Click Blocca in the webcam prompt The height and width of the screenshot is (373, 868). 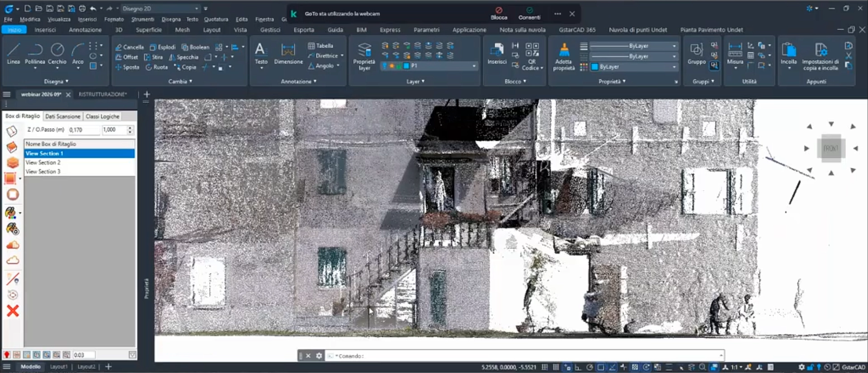[499, 13]
